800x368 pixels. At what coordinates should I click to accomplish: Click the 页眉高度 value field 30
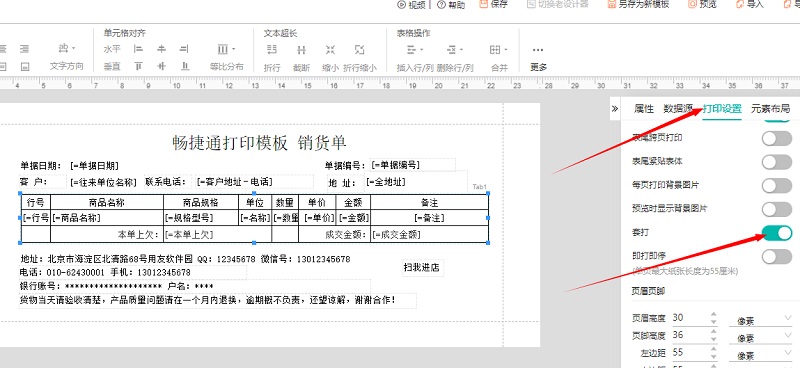[x=690, y=317]
